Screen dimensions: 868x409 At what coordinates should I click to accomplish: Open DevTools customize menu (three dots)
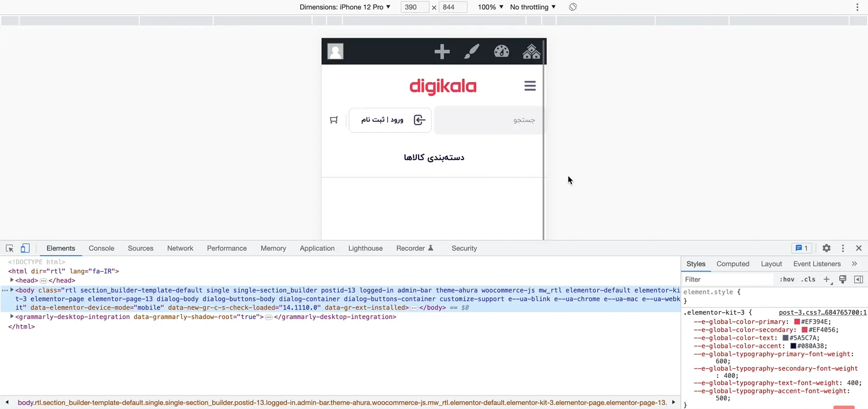(843, 248)
